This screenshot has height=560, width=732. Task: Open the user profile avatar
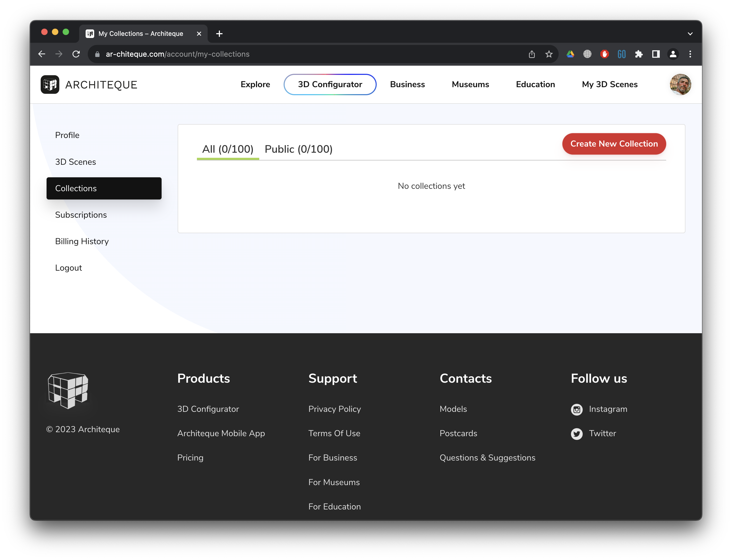click(680, 85)
